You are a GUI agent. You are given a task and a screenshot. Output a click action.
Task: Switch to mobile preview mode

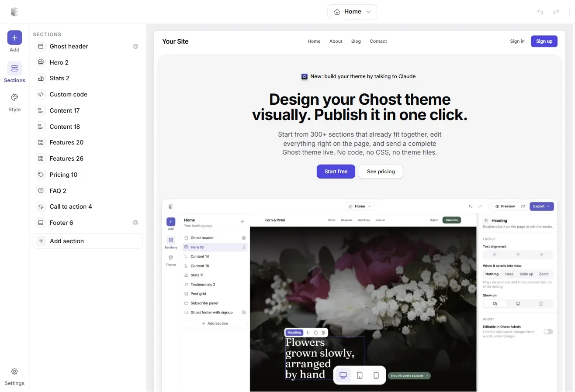(376, 375)
